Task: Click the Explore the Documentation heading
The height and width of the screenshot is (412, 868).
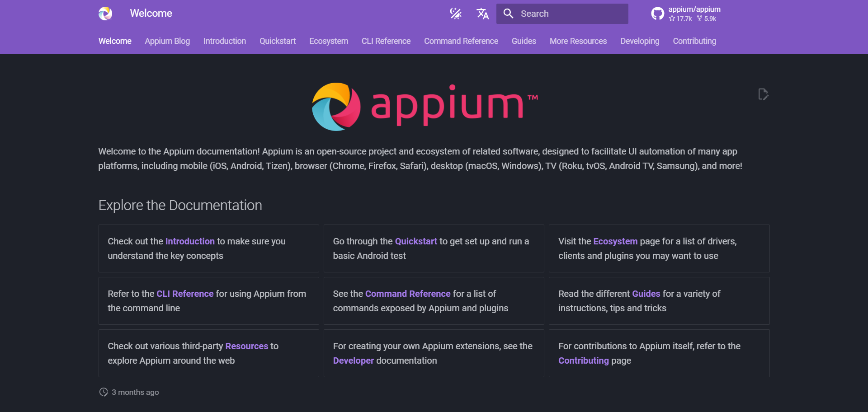Action: [180, 205]
